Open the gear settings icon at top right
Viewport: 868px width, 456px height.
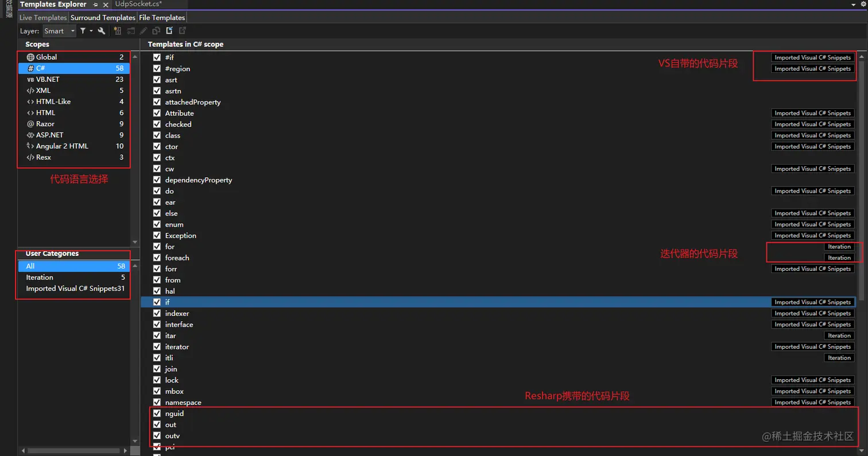[863, 4]
